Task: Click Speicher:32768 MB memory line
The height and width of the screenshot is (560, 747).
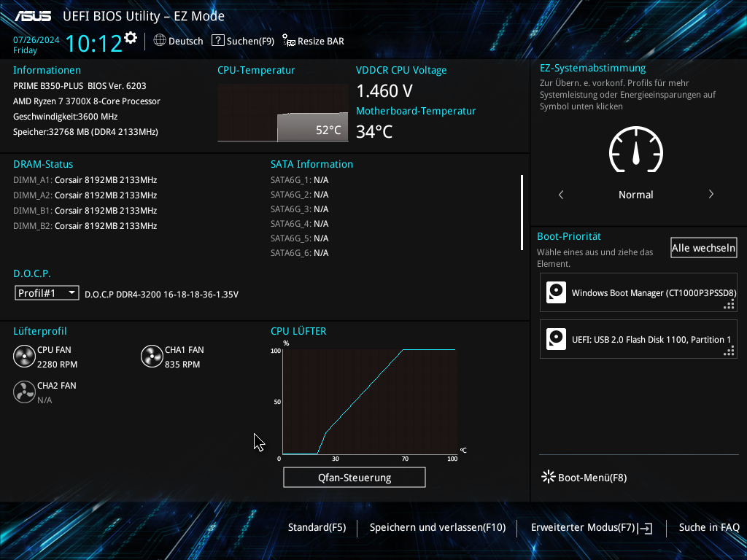Action: tap(86, 131)
